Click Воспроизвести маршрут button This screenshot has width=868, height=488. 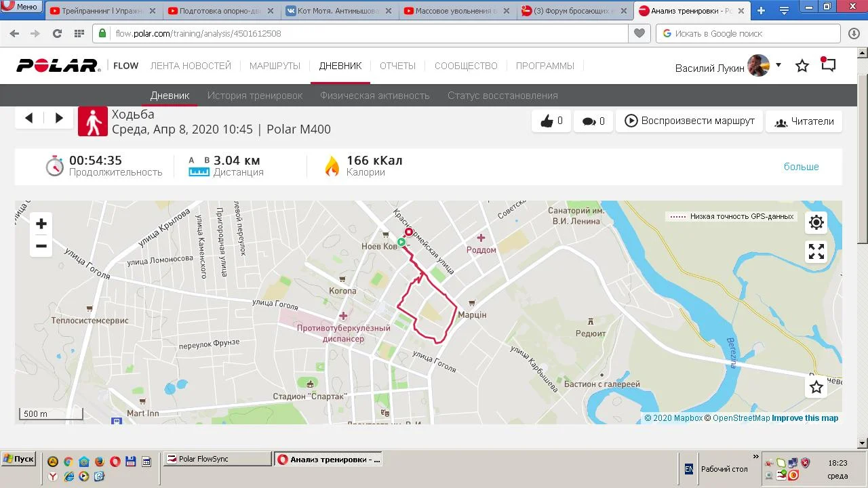click(689, 121)
